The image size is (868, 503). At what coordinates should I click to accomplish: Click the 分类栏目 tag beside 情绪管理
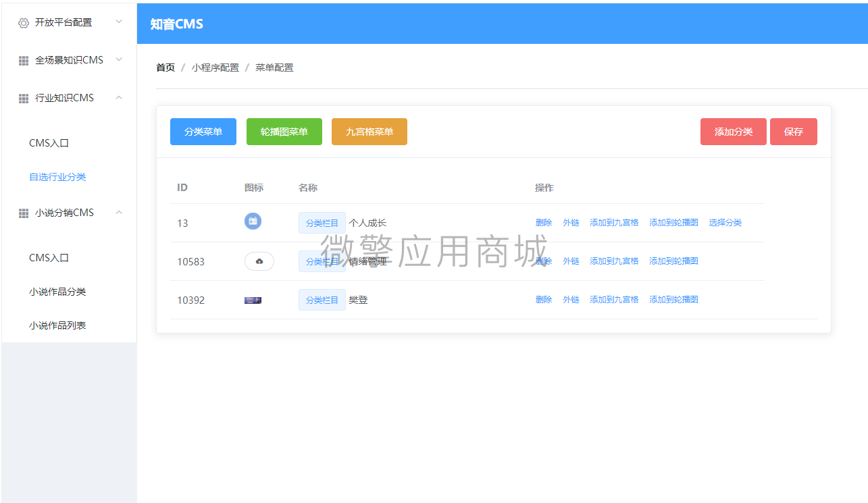[322, 261]
